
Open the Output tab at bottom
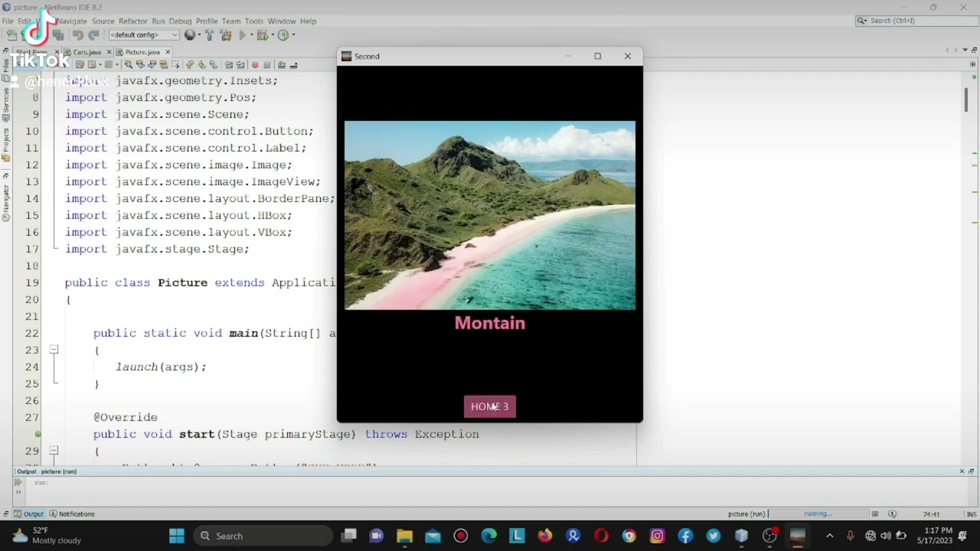click(x=28, y=514)
